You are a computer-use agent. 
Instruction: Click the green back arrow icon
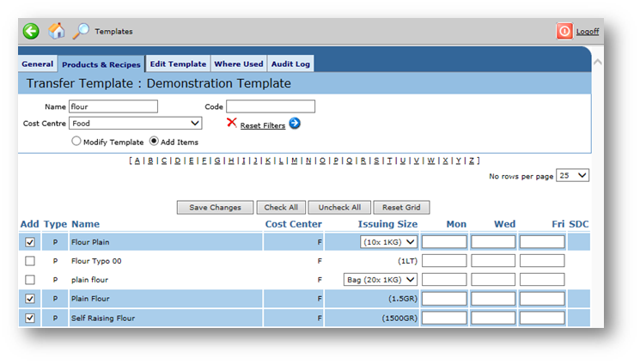(31, 31)
